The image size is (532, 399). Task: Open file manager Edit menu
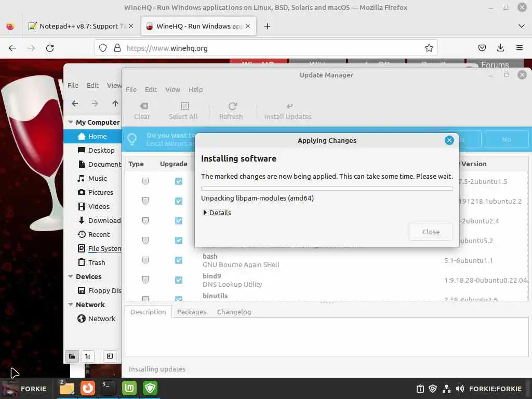pyautogui.click(x=92, y=86)
